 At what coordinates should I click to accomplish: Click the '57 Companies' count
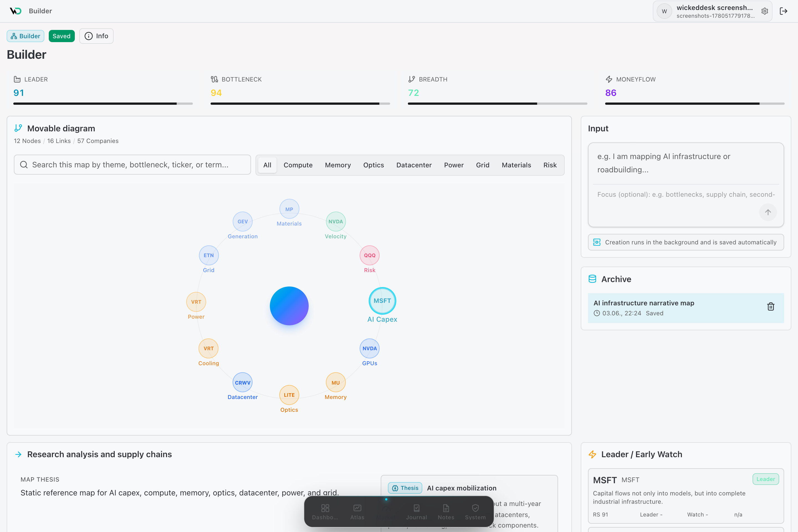(98, 141)
